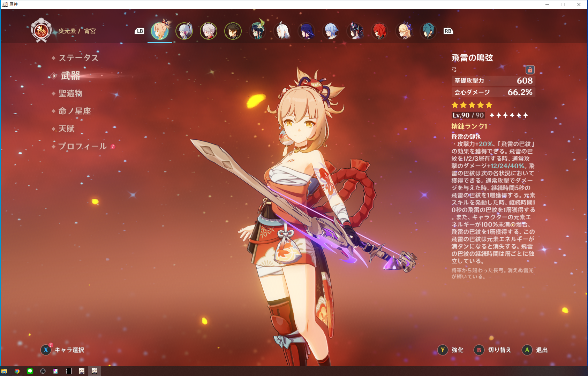
Task: Click the red notification dot on プロフィール
Action: [x=113, y=147]
